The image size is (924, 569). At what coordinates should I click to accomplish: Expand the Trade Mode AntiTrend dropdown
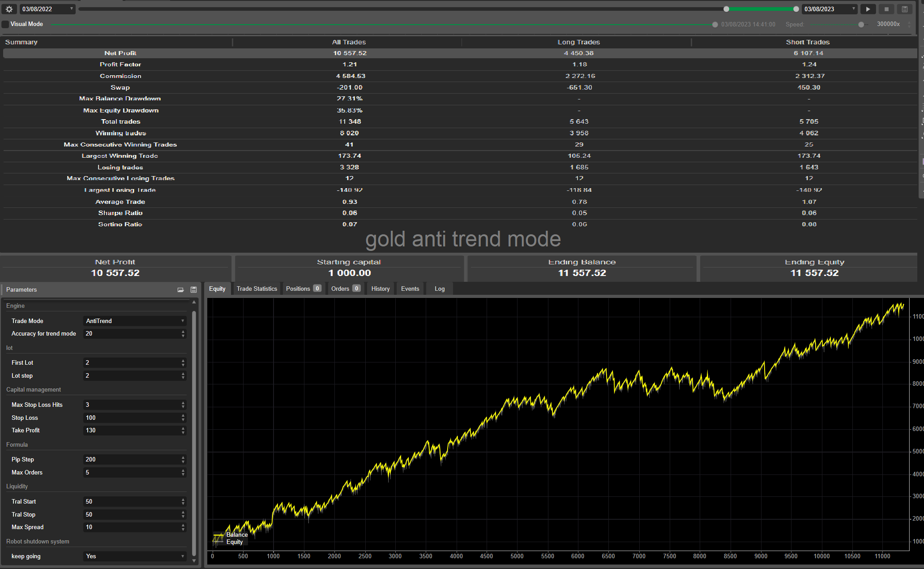[x=135, y=321]
